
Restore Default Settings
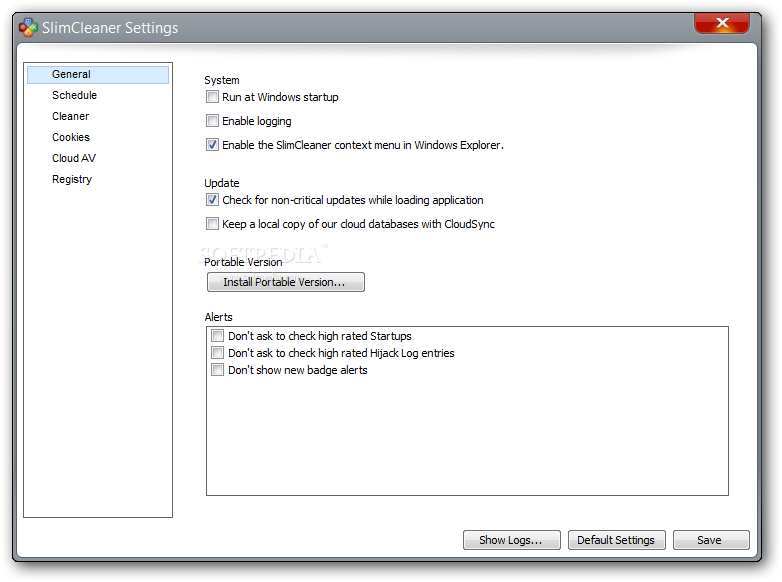(x=616, y=540)
